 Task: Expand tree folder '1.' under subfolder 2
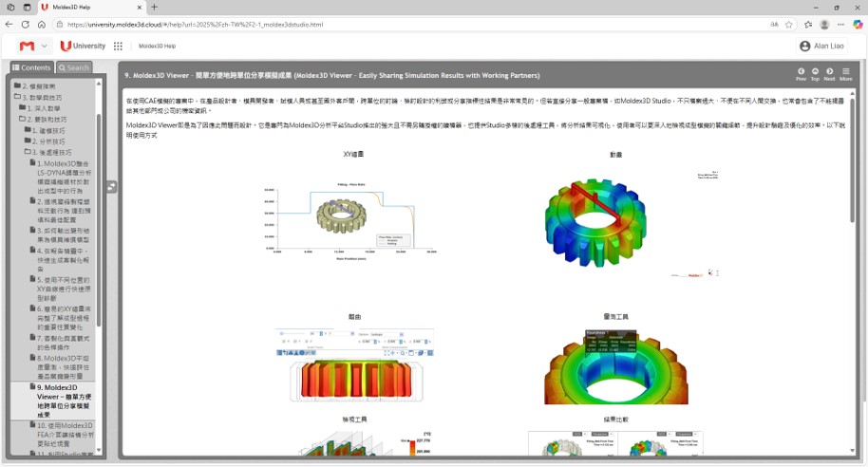(x=28, y=130)
